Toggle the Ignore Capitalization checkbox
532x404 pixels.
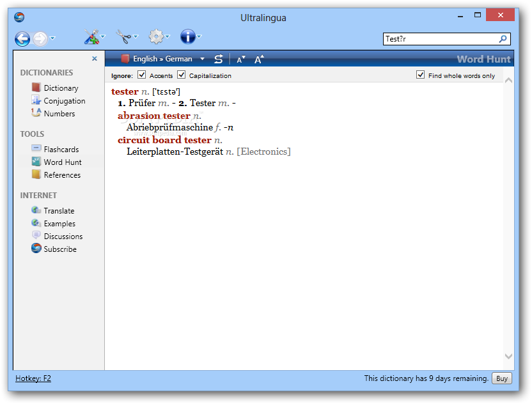tap(182, 75)
